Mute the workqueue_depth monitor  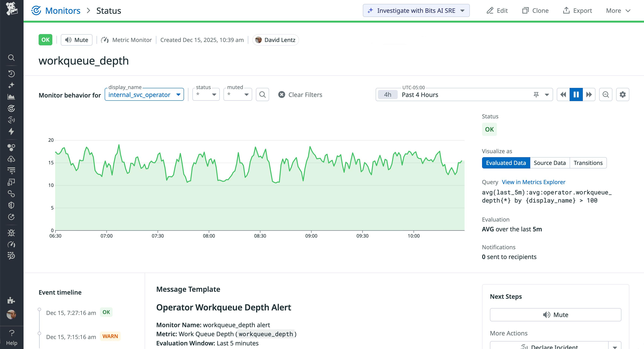pos(76,40)
